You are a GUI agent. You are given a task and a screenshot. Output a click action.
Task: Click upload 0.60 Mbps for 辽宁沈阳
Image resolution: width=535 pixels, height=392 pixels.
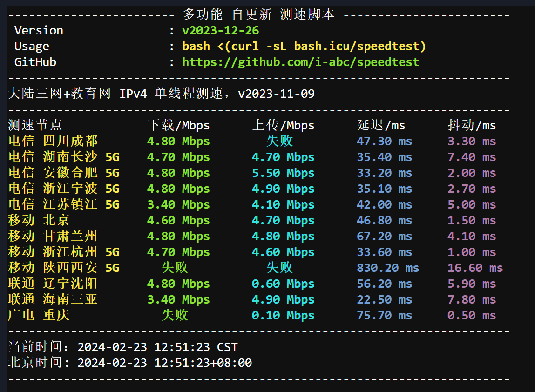tap(283, 284)
